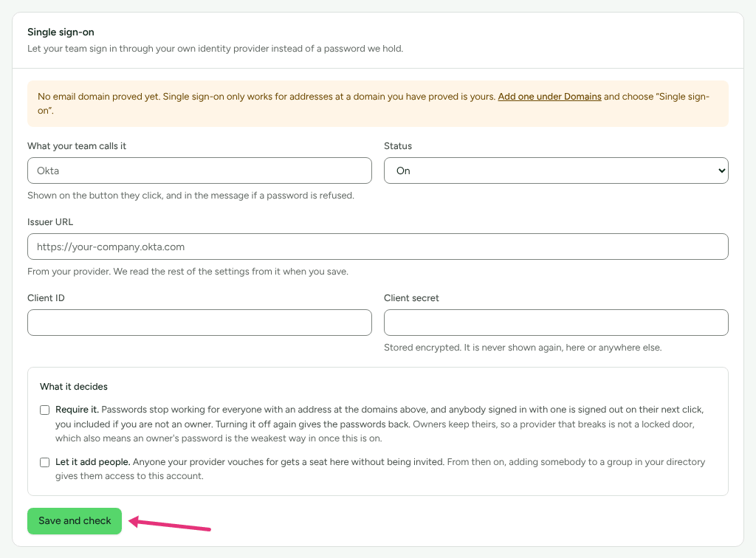Open the 'Add one under Domains' link

(549, 97)
